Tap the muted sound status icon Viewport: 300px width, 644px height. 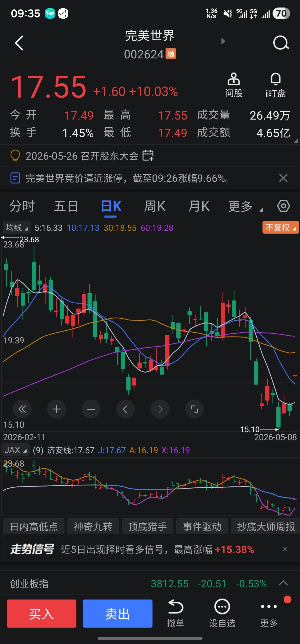click(227, 13)
